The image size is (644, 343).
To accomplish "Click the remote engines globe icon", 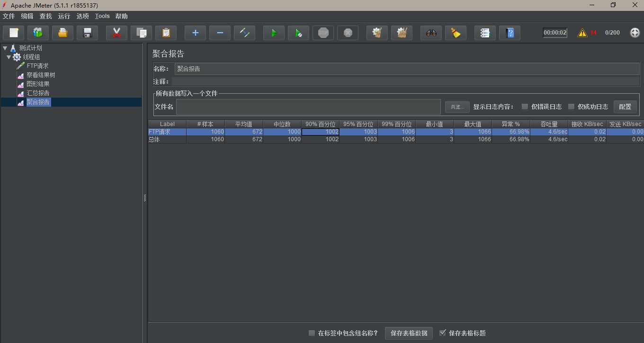I will pos(635,33).
